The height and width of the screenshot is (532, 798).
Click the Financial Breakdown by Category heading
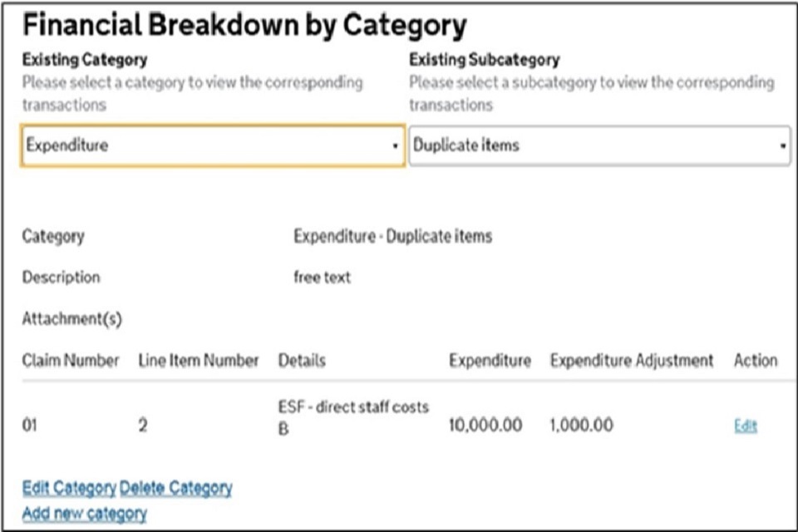click(x=244, y=27)
